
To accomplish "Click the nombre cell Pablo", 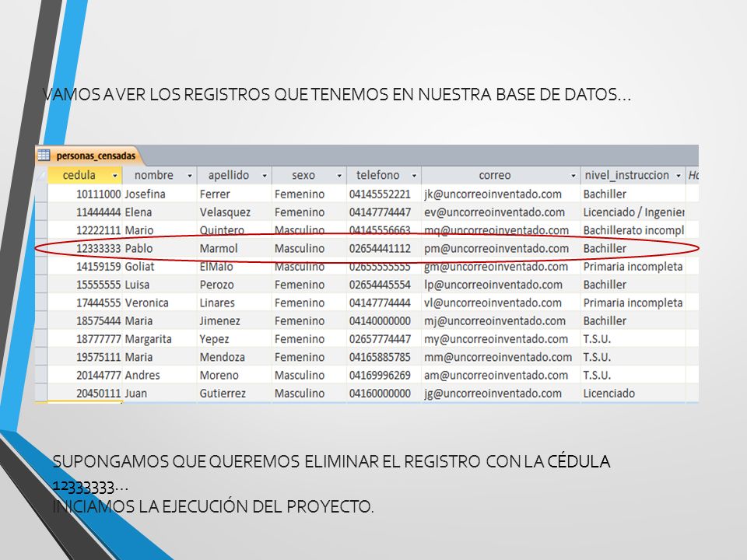I will [x=160, y=248].
